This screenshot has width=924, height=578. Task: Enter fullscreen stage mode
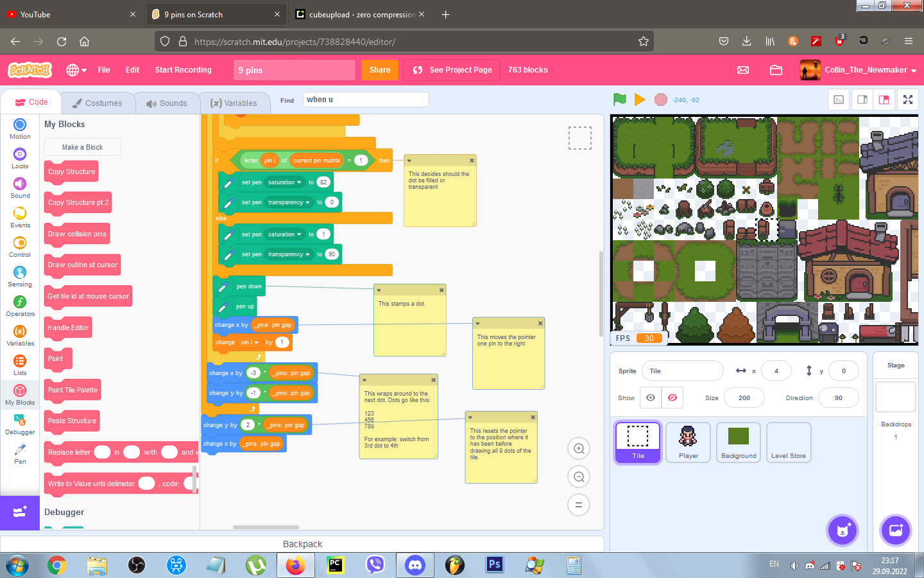[x=908, y=100]
